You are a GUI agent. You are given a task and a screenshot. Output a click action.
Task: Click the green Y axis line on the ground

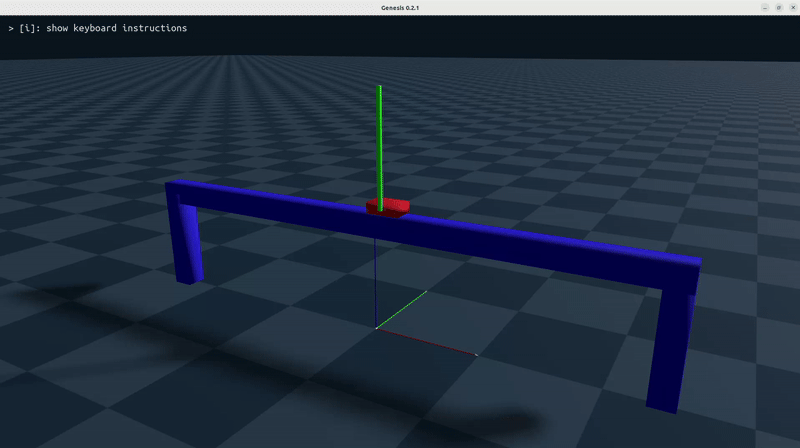point(401,309)
